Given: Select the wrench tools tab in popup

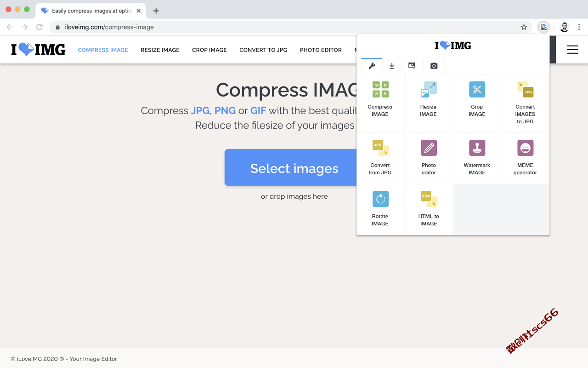Looking at the screenshot, I should pyautogui.click(x=372, y=66).
